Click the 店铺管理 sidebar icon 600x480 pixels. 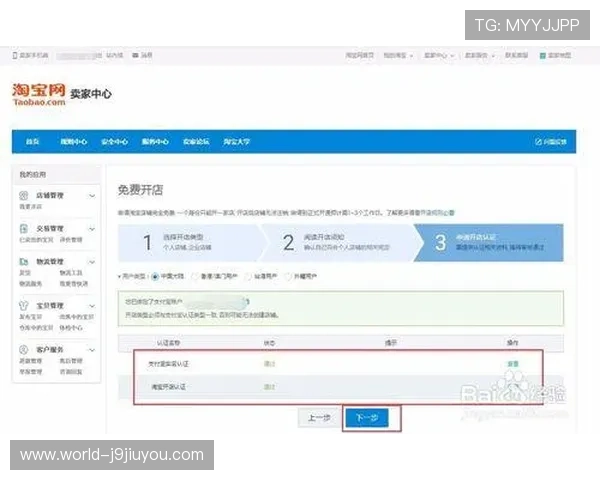24,196
